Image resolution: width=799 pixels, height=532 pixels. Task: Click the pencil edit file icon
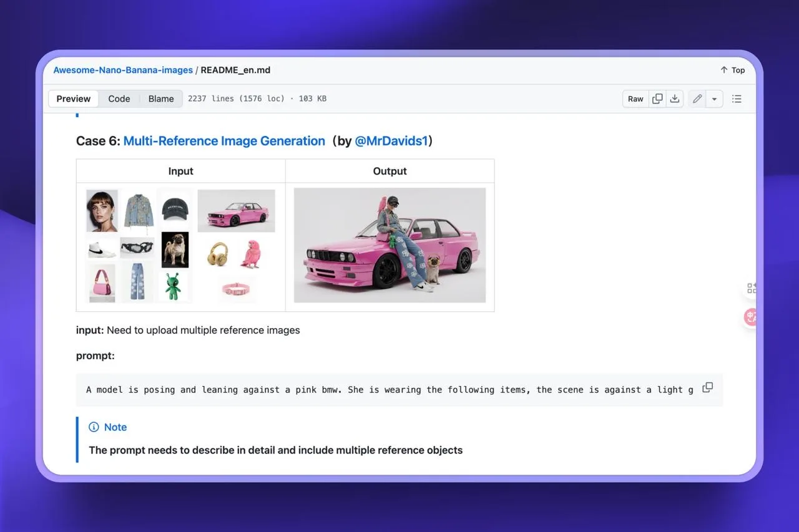click(x=697, y=99)
